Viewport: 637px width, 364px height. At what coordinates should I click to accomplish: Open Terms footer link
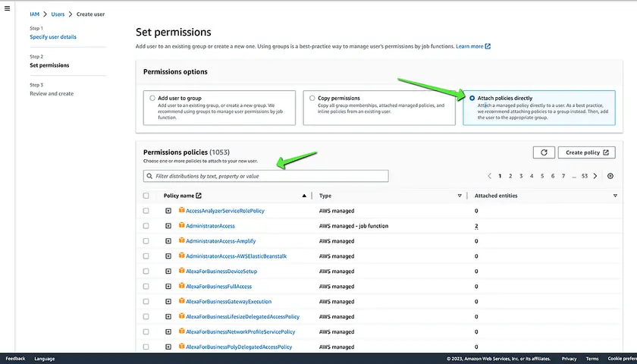(592, 359)
